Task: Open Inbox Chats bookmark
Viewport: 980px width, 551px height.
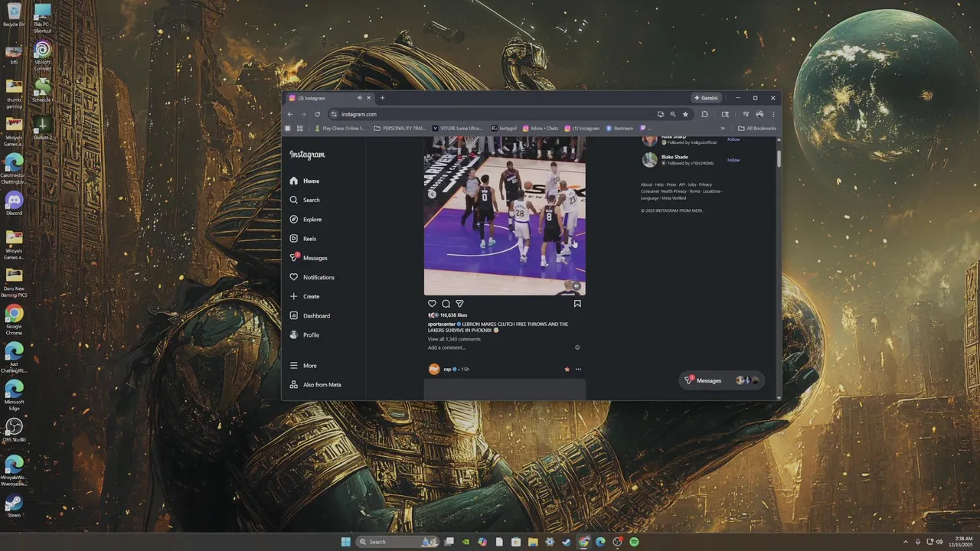Action: [x=541, y=129]
